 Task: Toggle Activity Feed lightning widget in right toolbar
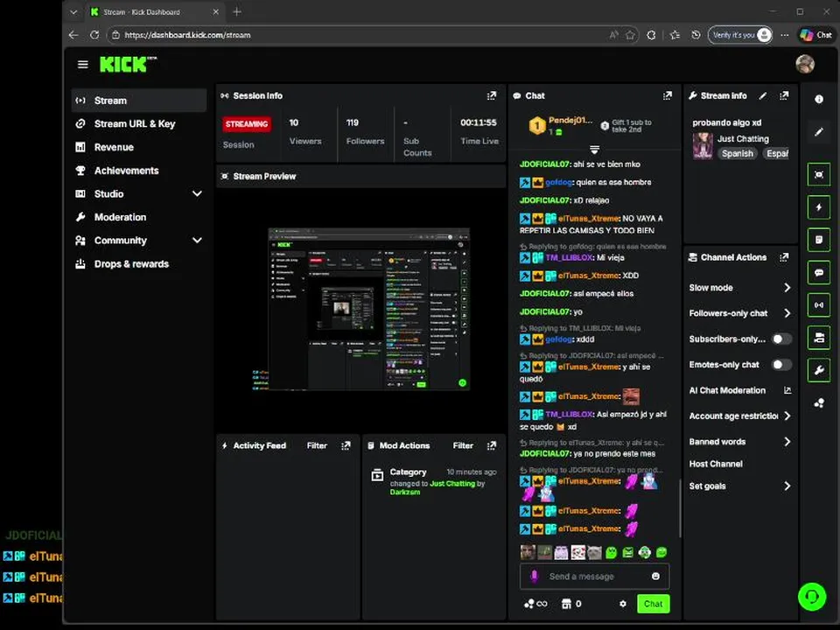[819, 207]
